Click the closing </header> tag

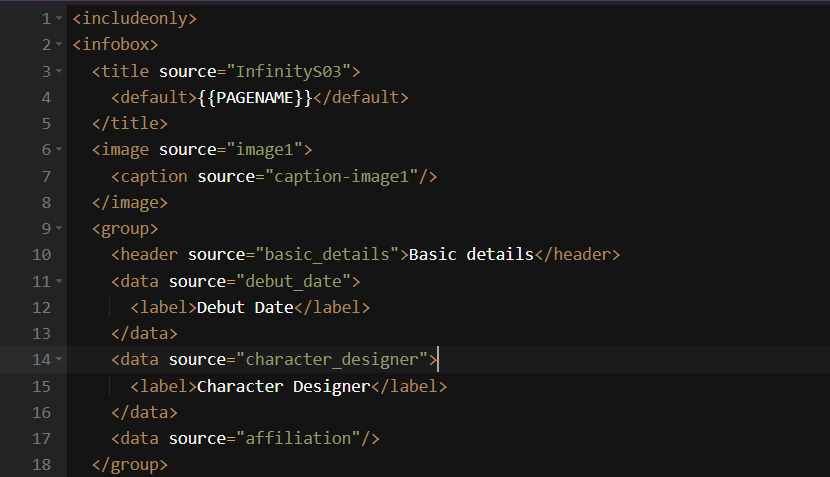pyautogui.click(x=577, y=255)
